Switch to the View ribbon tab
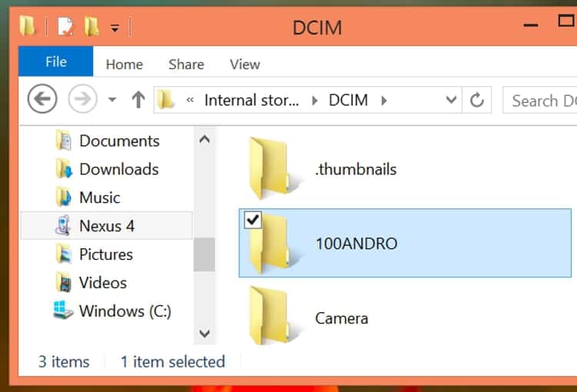 click(245, 65)
